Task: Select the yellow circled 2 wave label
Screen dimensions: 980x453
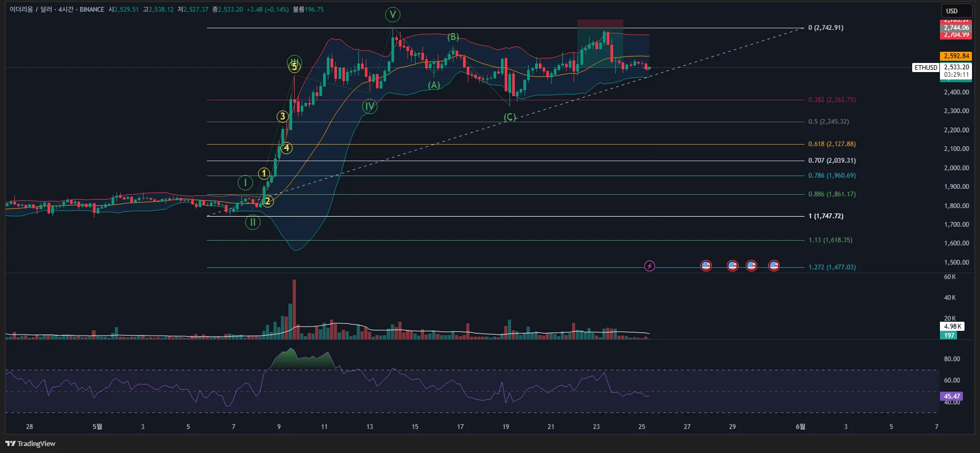Action: 268,201
